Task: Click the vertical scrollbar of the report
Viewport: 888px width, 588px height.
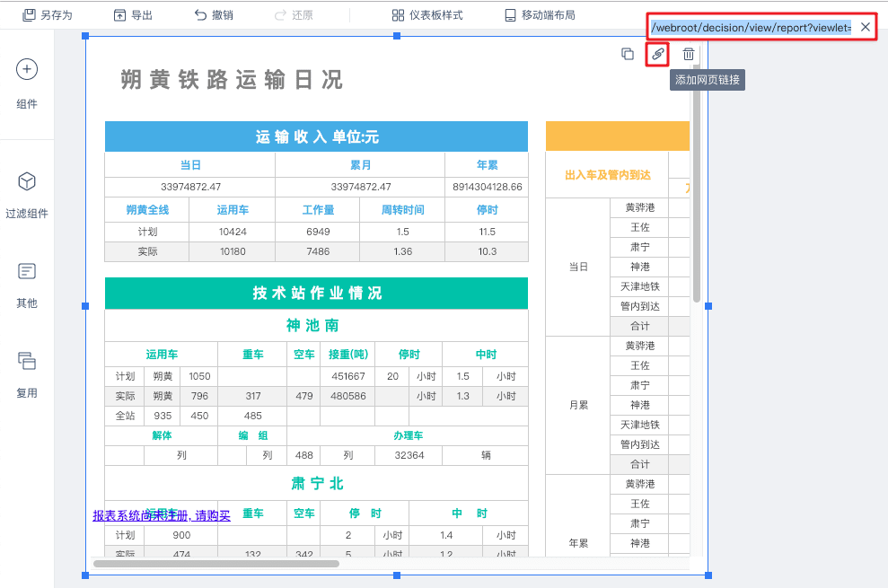Action: (x=696, y=197)
